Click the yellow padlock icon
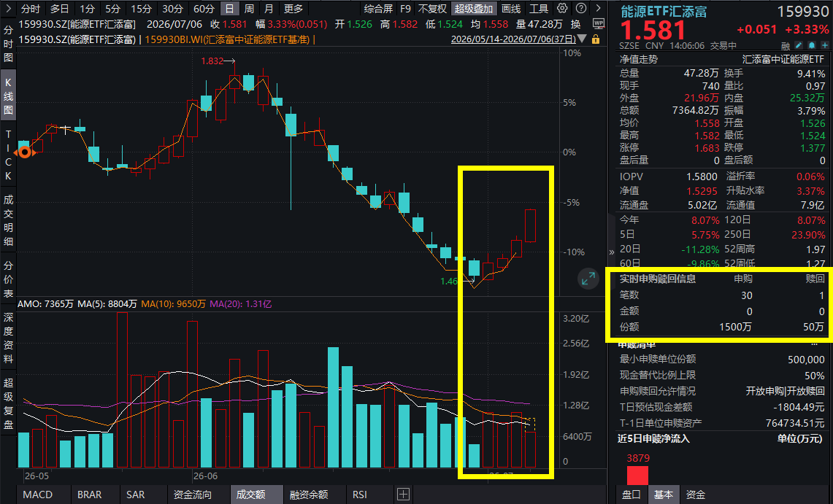This screenshot has width=833, height=504. (x=596, y=39)
